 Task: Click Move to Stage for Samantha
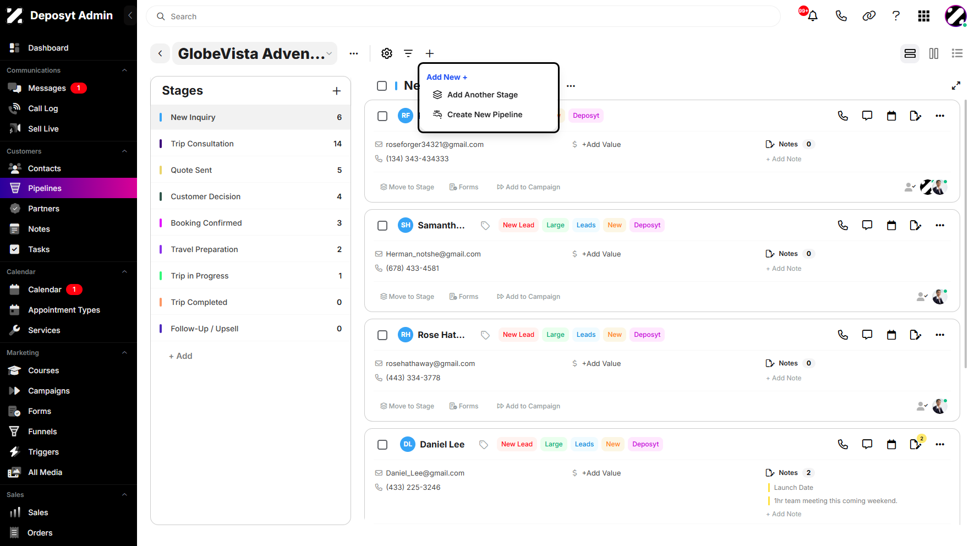[407, 297]
